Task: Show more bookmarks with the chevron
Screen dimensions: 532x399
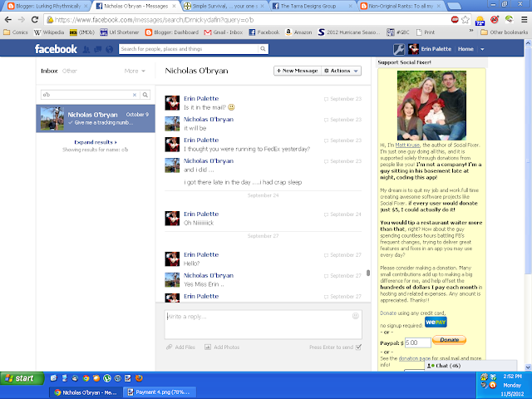Action: click(471, 31)
